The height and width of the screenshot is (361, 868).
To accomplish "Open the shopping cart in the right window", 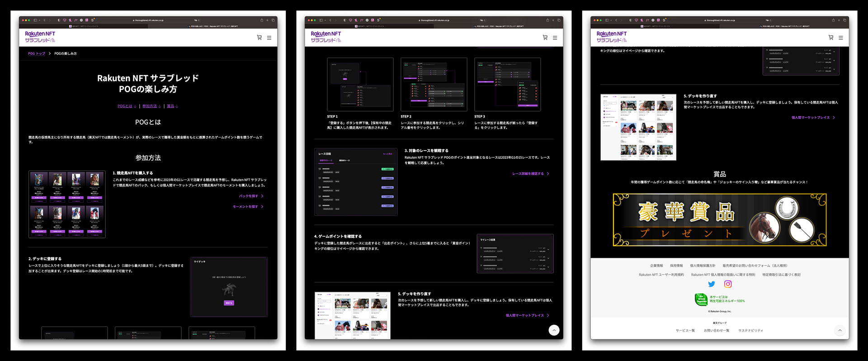I will [831, 38].
